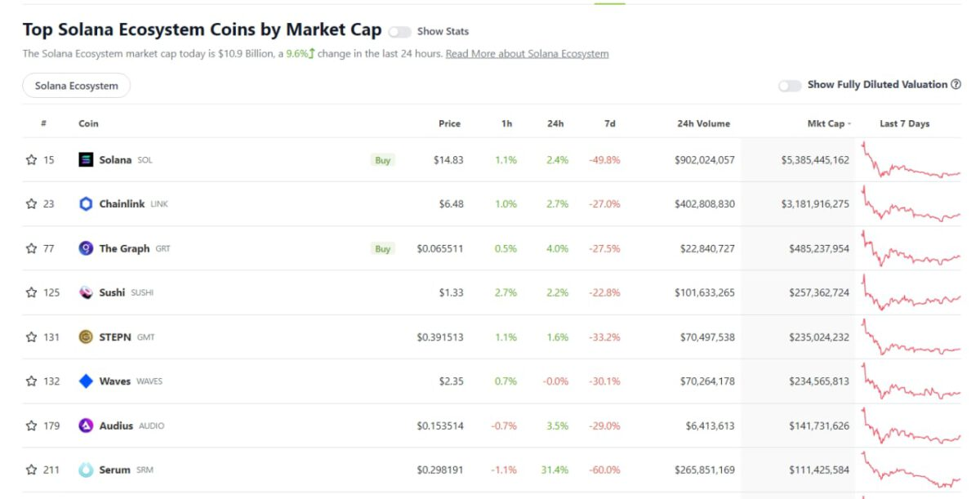Open Read More about Solana Ecosystem link
Viewport: 980px width, 499px height.
tap(527, 54)
